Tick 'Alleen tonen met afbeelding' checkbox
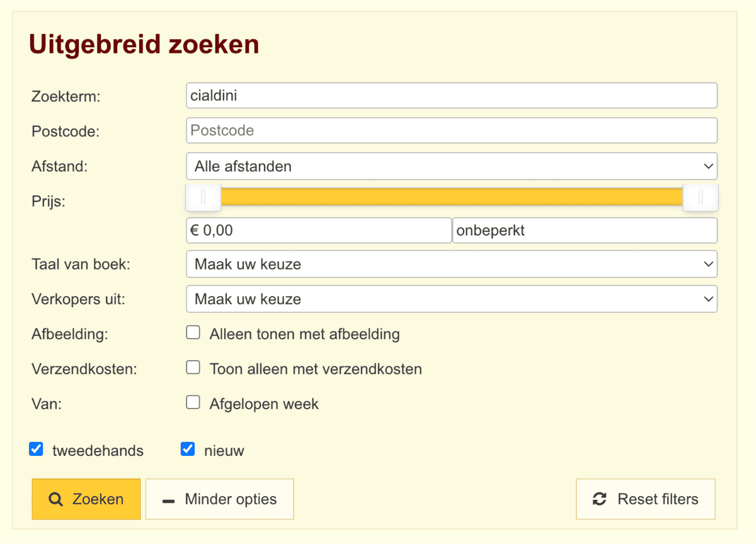Image resolution: width=756 pixels, height=544 pixels. tap(193, 333)
